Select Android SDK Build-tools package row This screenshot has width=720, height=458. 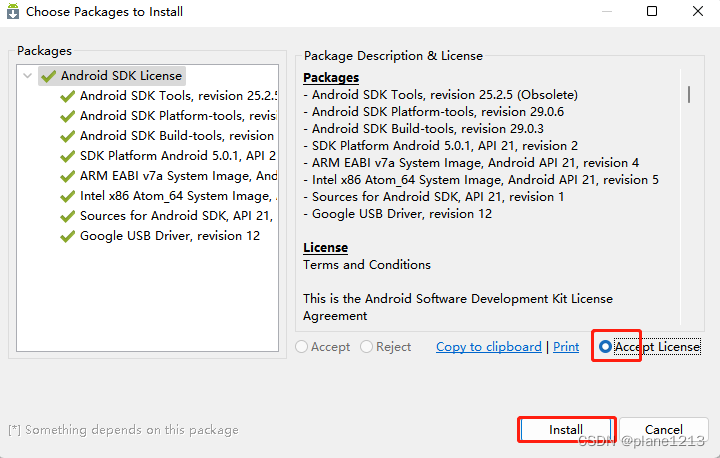[x=168, y=136]
